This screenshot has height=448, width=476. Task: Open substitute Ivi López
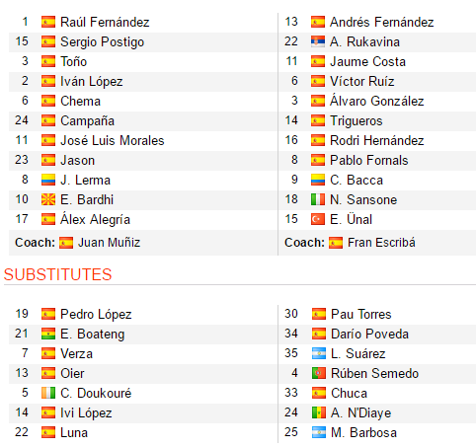point(86,412)
